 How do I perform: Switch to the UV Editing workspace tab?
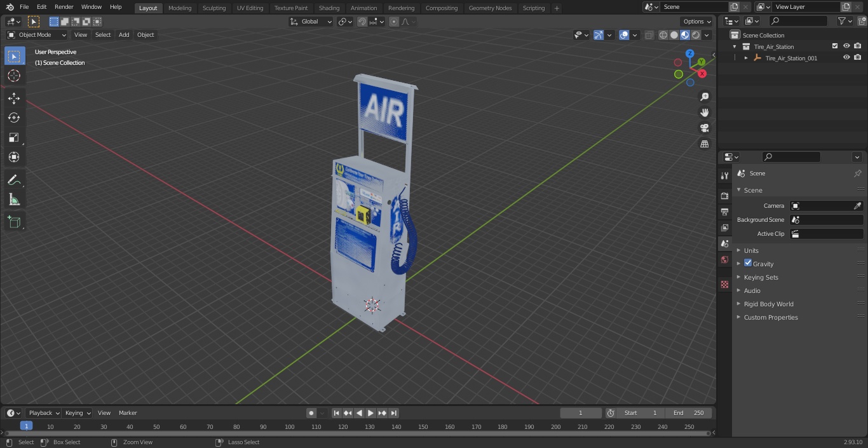[x=250, y=8]
